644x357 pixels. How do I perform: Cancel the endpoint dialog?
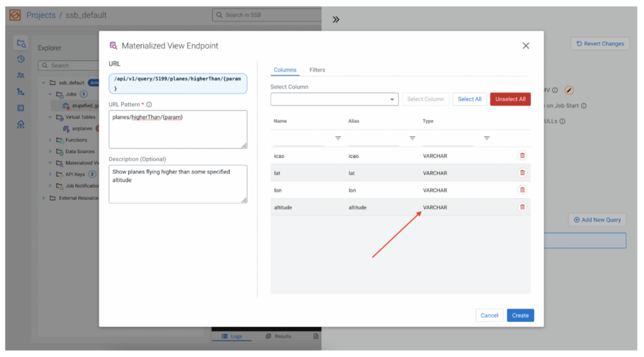(489, 315)
